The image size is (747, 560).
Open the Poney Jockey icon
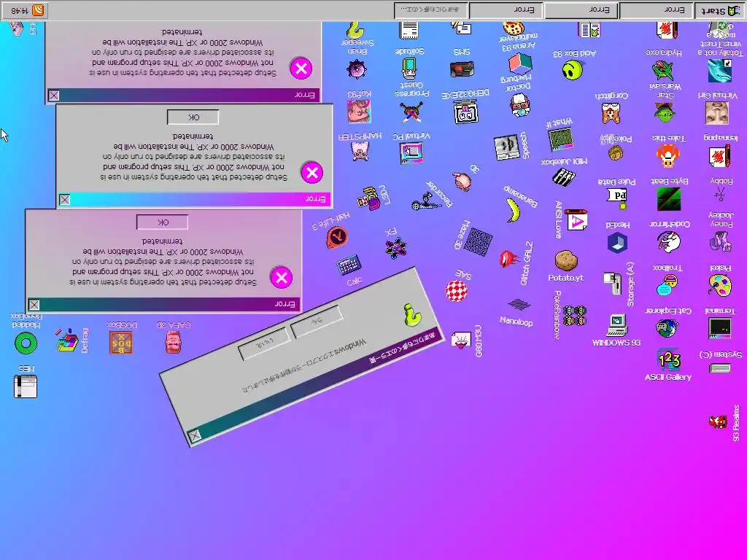click(720, 241)
